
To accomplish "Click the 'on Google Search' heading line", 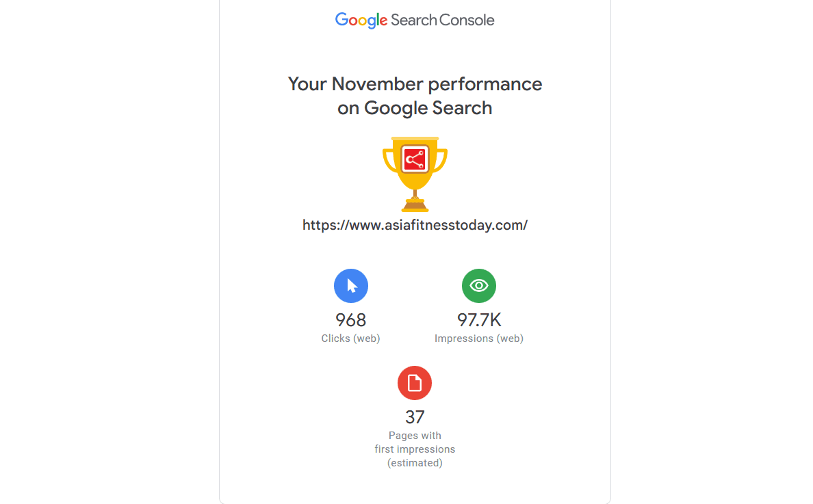I will [x=415, y=108].
